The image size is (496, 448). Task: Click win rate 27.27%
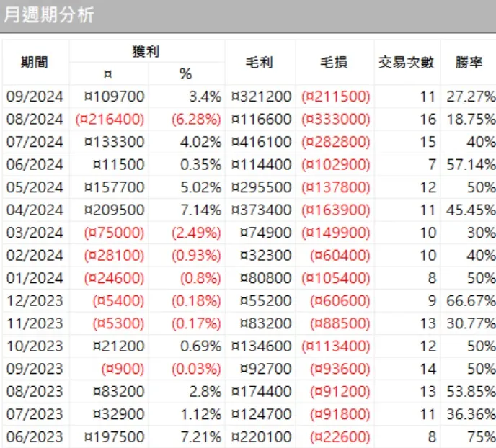click(471, 97)
